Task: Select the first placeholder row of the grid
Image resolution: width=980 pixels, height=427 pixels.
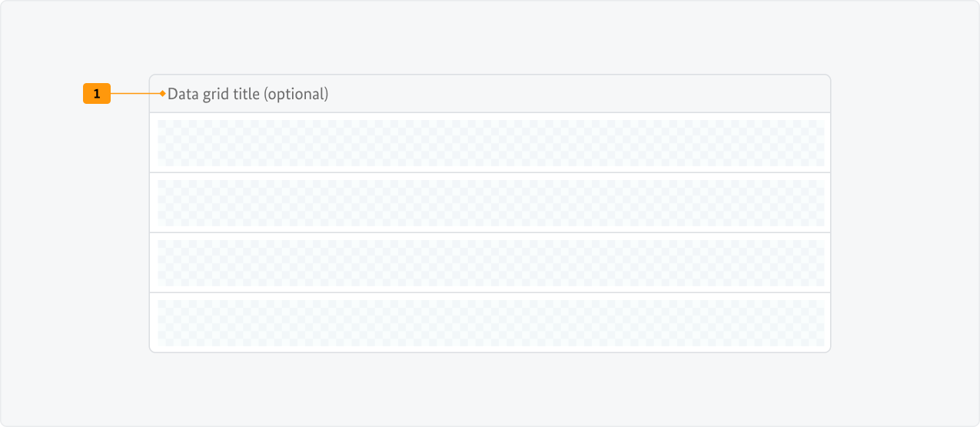Action: pos(490,143)
